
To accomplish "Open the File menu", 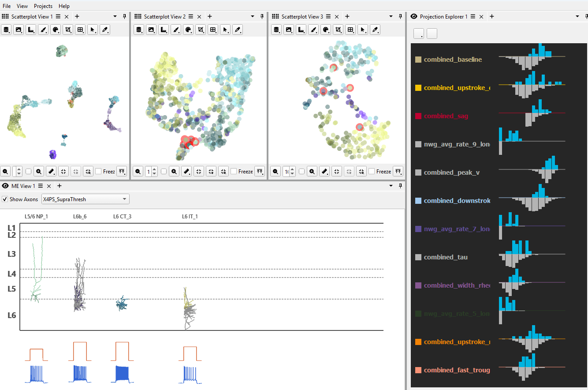I will click(x=7, y=6).
